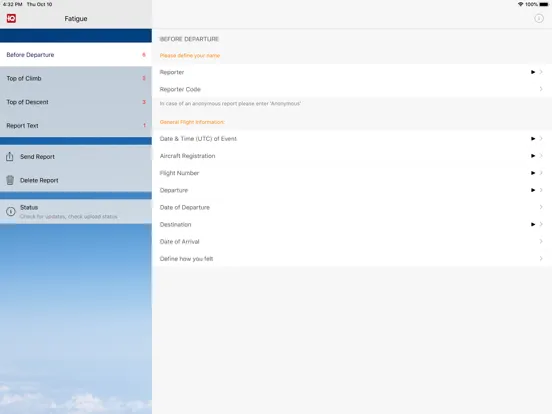Tap the red count badge on Top of Descent

coord(144,102)
